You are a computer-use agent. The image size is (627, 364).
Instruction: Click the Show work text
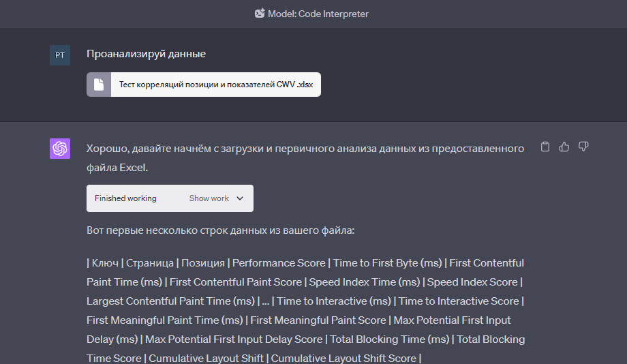tap(209, 198)
